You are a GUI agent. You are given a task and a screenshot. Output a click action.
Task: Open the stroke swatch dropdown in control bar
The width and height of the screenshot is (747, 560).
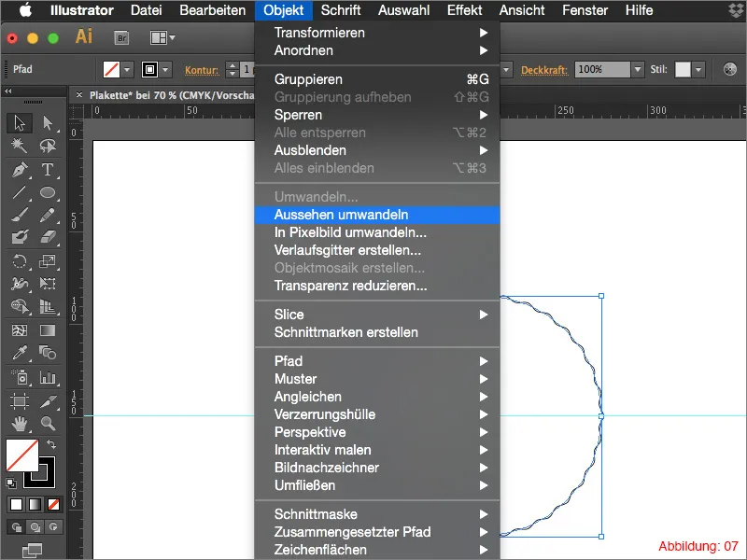[166, 69]
